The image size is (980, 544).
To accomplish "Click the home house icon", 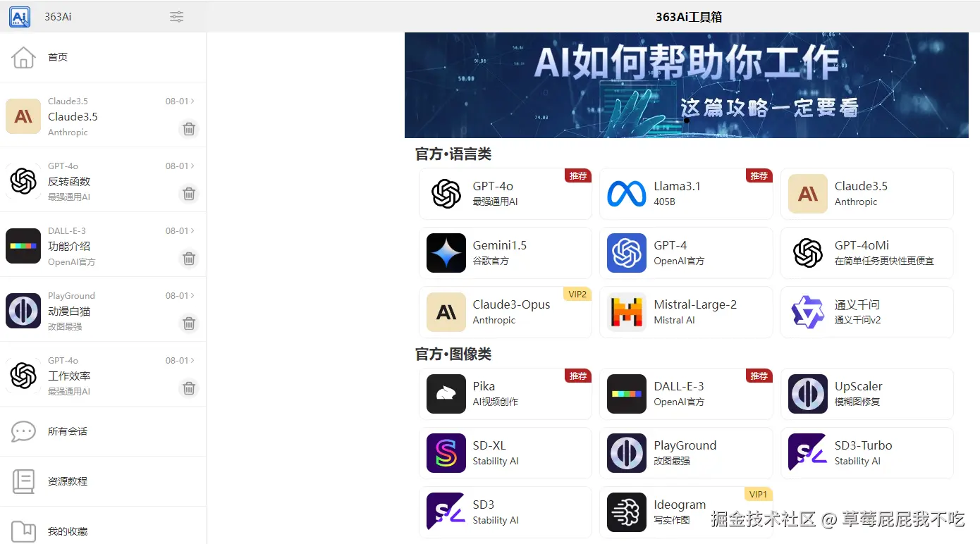I will click(x=23, y=57).
